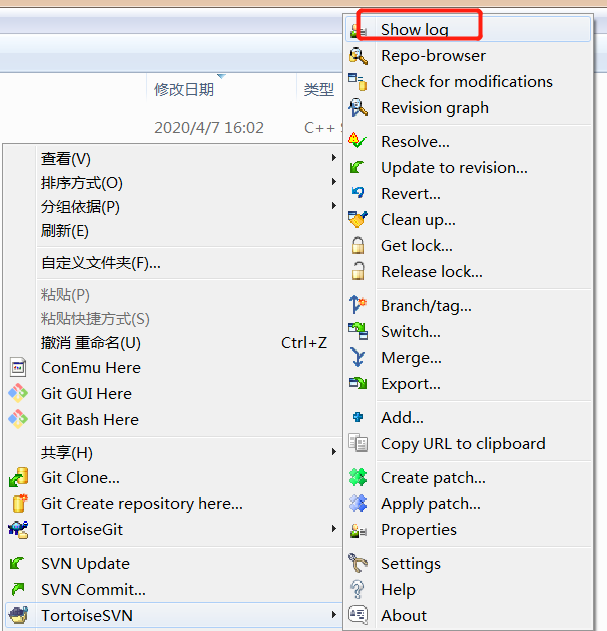The image size is (607, 631).
Task: Click the Resolve warning-checkmark icon
Action: pyautogui.click(x=357, y=141)
